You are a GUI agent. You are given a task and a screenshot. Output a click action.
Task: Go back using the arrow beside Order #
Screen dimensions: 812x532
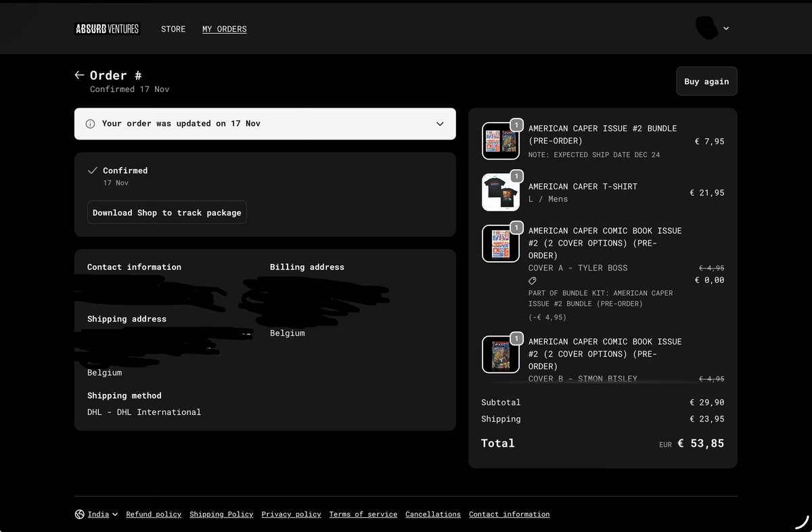[x=80, y=75]
